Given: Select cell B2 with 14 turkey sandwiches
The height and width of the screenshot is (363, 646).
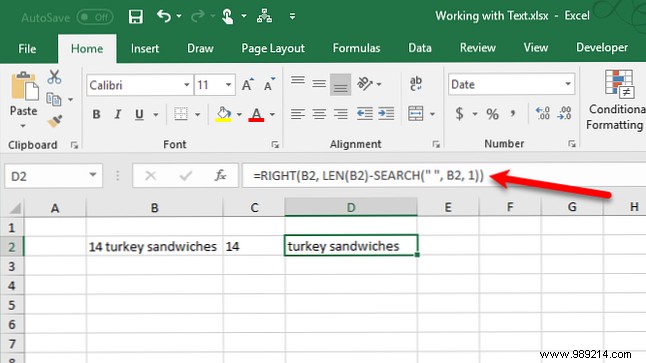Looking at the screenshot, I should coord(154,246).
